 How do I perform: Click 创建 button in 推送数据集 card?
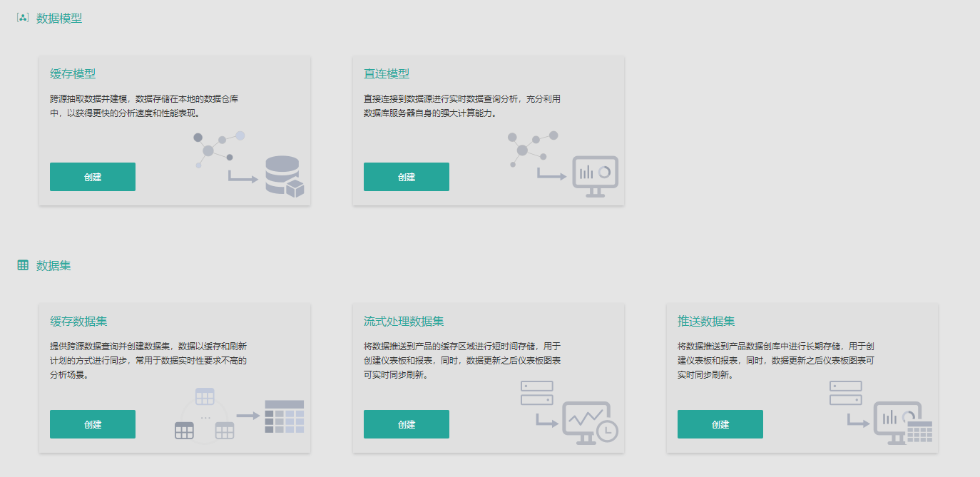click(x=720, y=424)
